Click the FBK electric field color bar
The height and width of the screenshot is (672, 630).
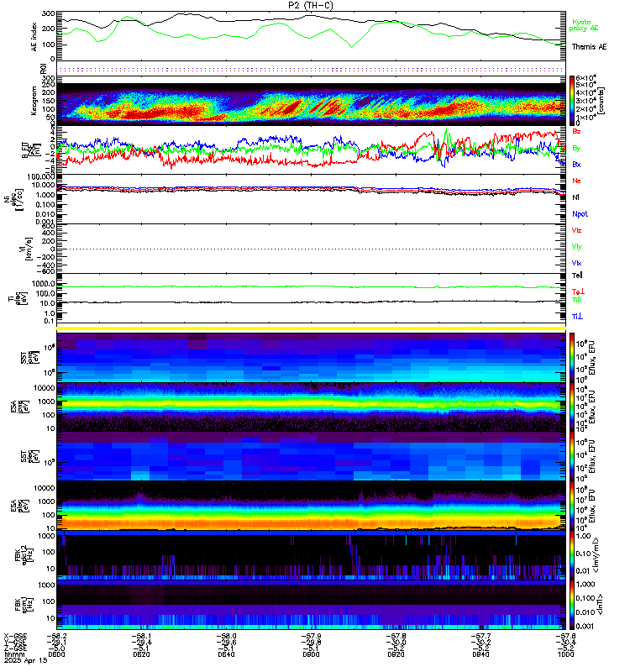point(571,555)
